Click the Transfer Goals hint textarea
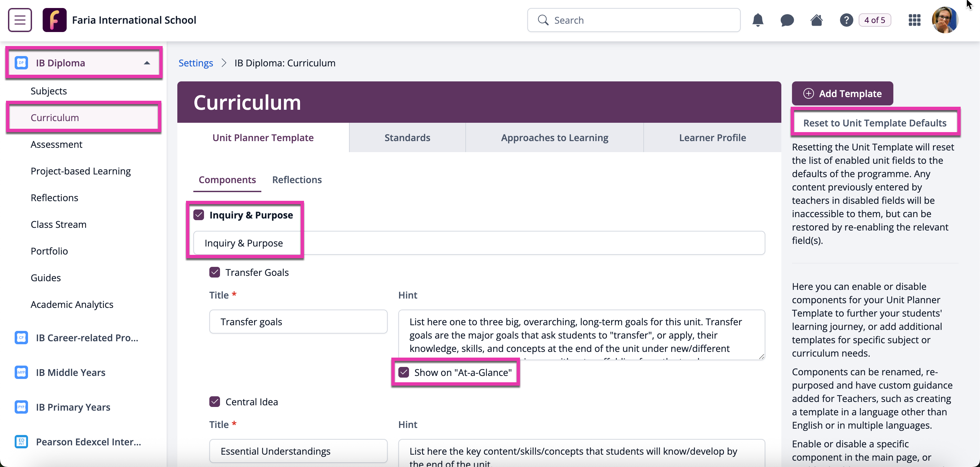980x467 pixels. click(581, 335)
